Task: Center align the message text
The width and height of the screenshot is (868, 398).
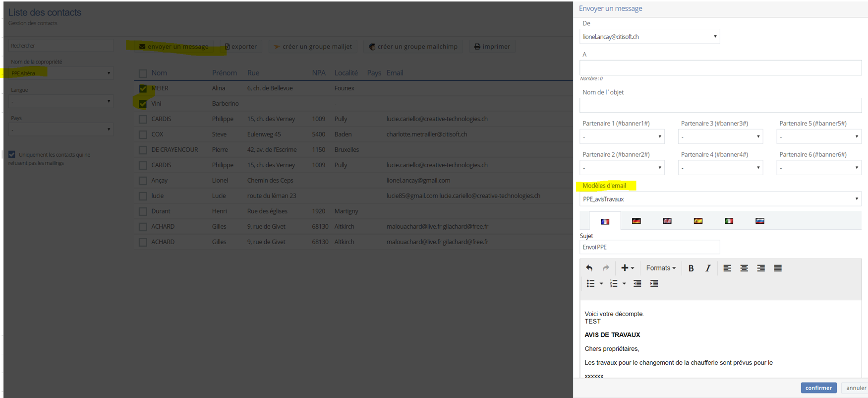Action: (744, 268)
